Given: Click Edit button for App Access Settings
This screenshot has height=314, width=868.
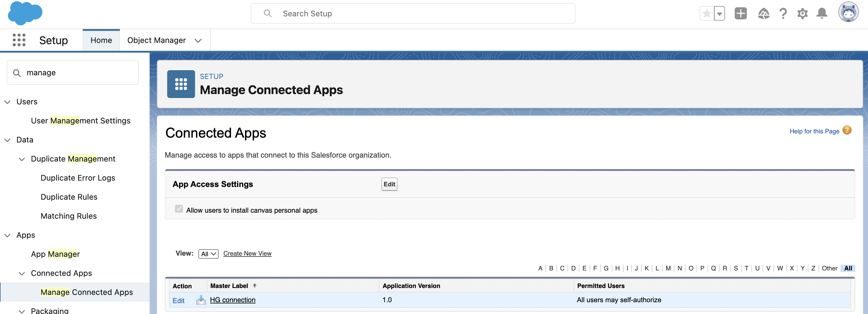Looking at the screenshot, I should click(x=389, y=184).
